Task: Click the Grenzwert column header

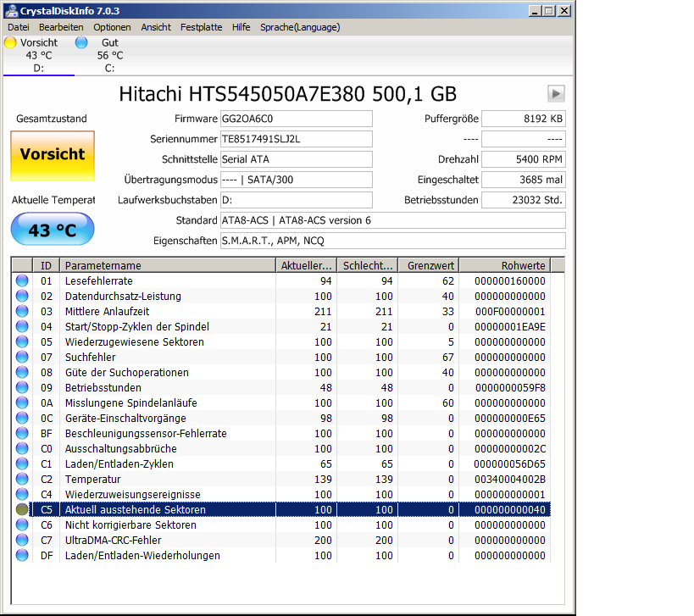Action: point(429,265)
